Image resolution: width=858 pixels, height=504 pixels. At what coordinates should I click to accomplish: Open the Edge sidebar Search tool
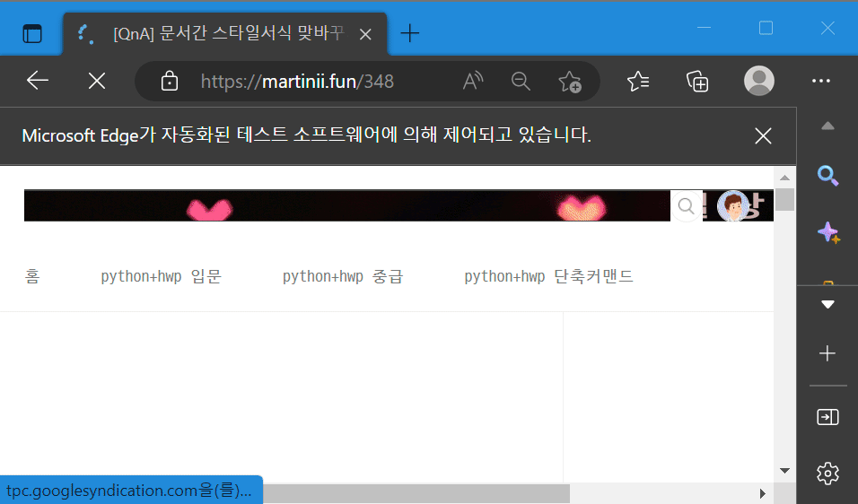point(827,176)
